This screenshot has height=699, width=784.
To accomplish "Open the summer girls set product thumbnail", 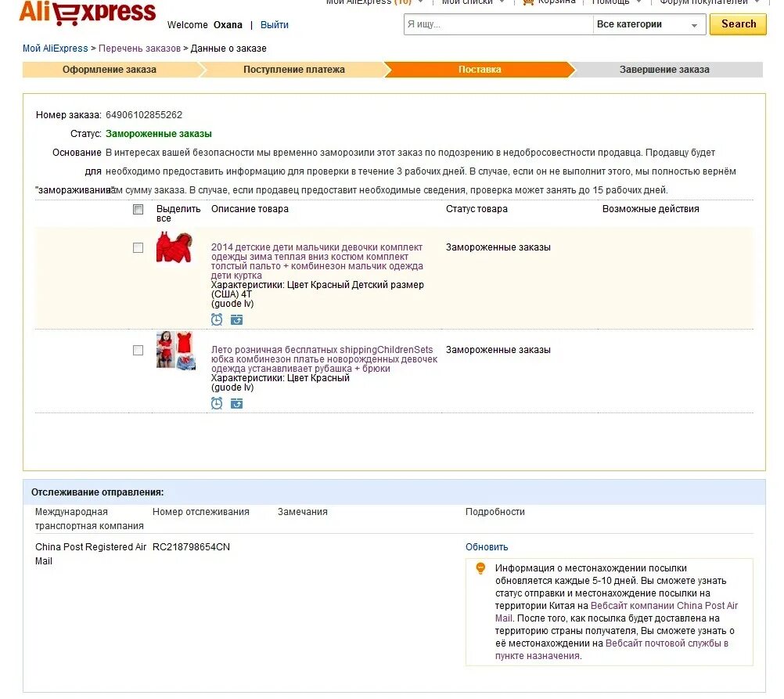I will 175,350.
